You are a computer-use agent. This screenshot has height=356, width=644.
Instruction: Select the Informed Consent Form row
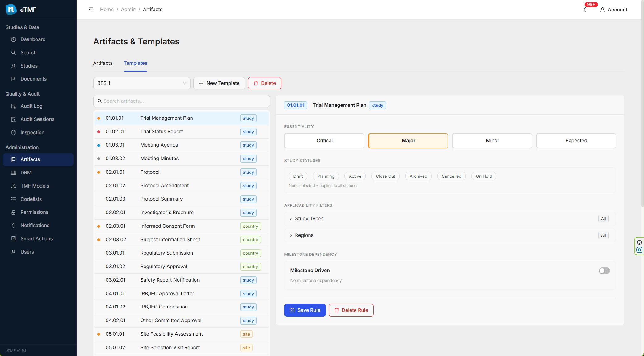point(182,226)
